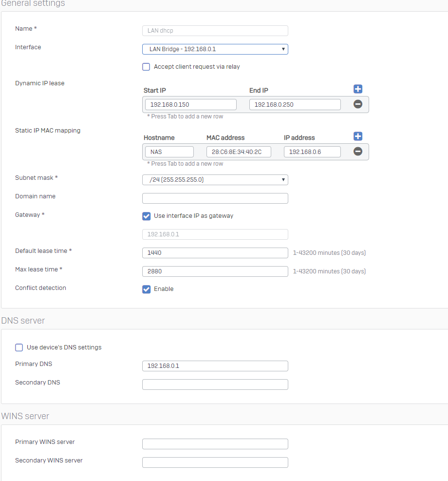Open the Interface LAN Bridge dropdown
This screenshot has width=448, height=481.
pyautogui.click(x=215, y=49)
